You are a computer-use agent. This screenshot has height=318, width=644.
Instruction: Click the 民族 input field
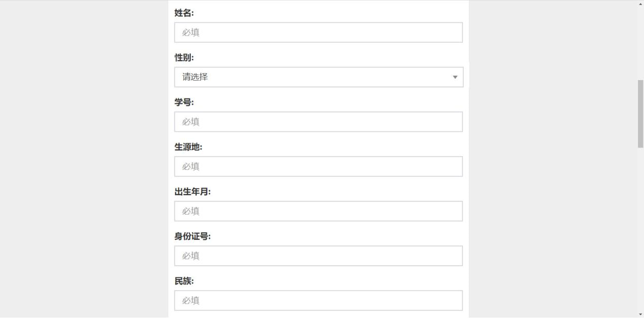(318, 300)
